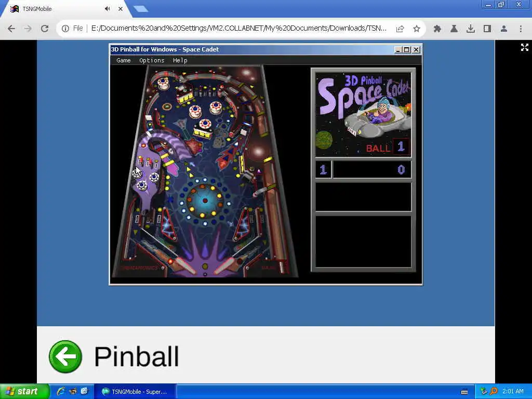
Task: Click the file info icon in address bar
Action: tap(65, 29)
